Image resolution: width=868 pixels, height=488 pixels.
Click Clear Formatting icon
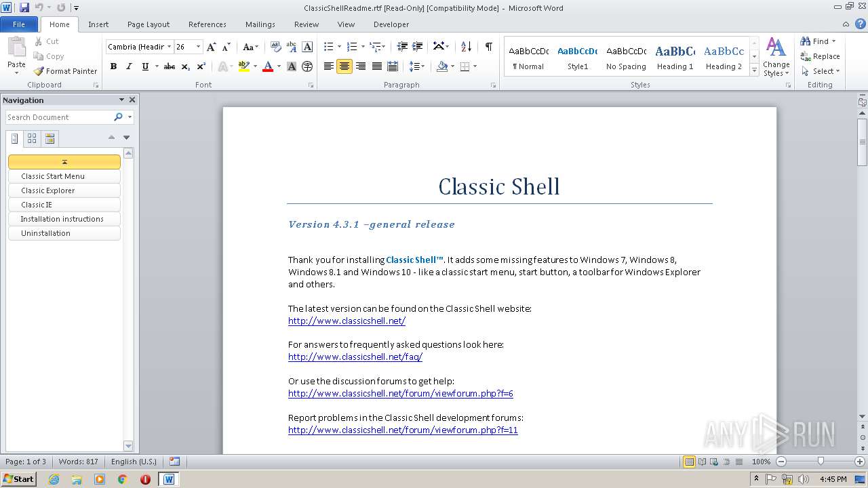click(275, 47)
